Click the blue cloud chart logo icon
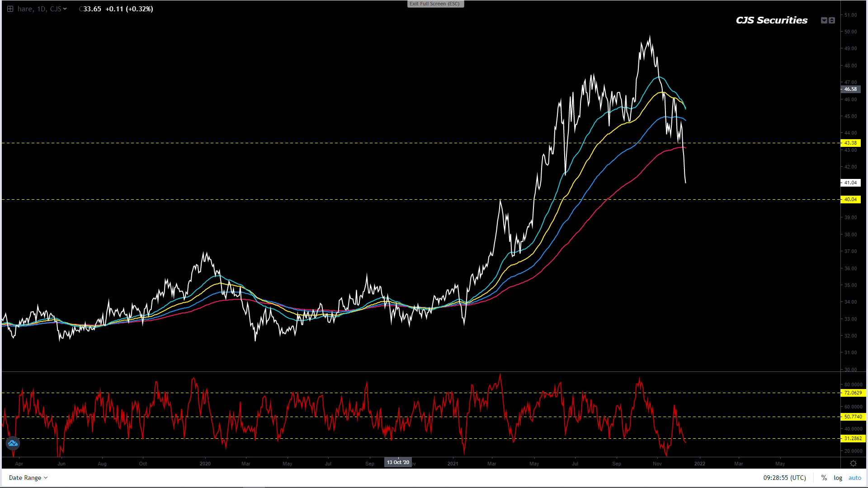 13,443
